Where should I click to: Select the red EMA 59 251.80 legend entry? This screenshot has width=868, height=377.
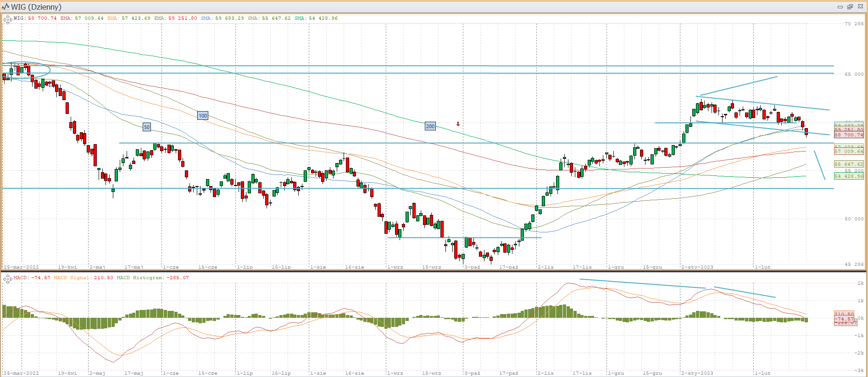[x=176, y=18]
